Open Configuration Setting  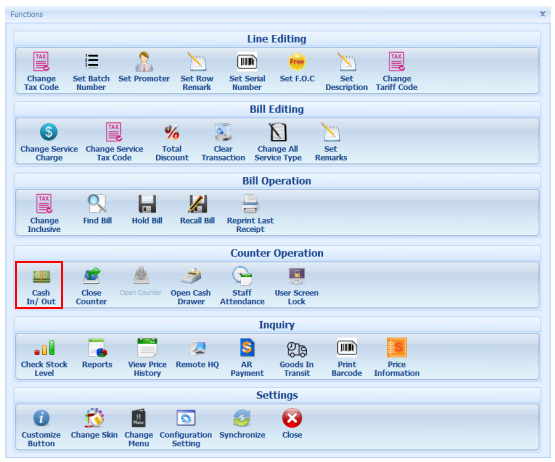click(x=186, y=428)
